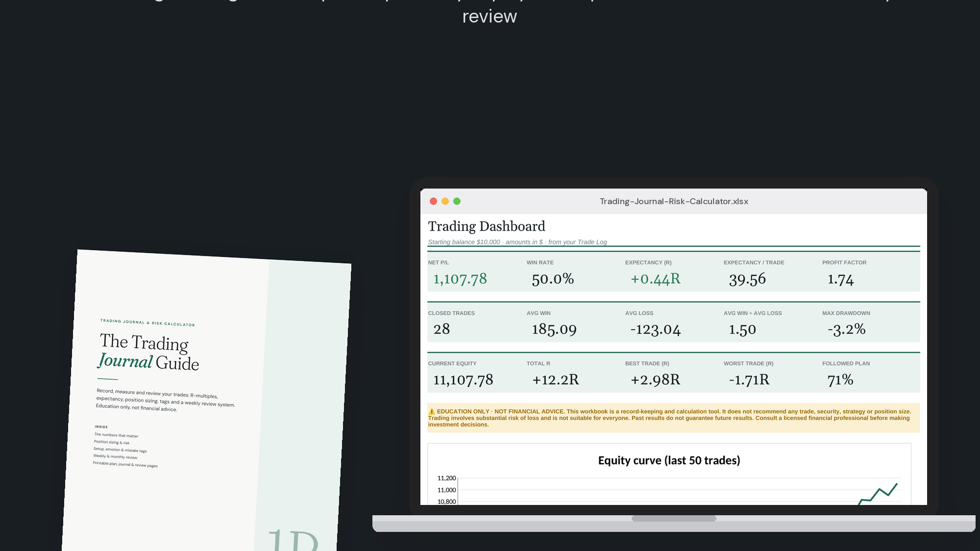Viewport: 980px width, 551px height.
Task: Click the WIN RATE label
Action: 540,263
